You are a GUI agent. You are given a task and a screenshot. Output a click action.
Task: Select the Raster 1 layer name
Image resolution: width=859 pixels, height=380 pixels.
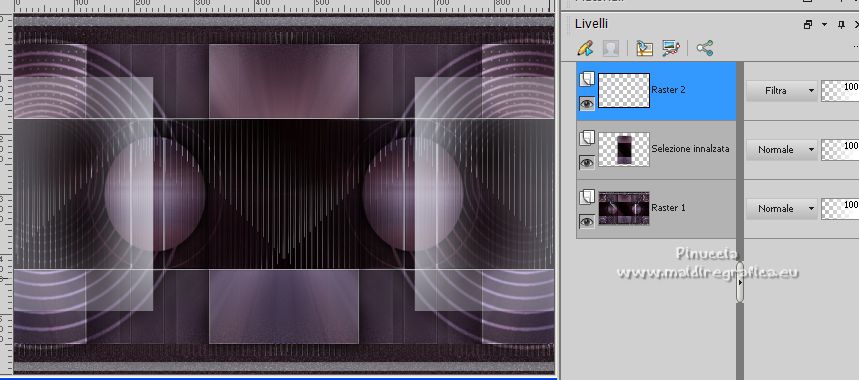(668, 208)
